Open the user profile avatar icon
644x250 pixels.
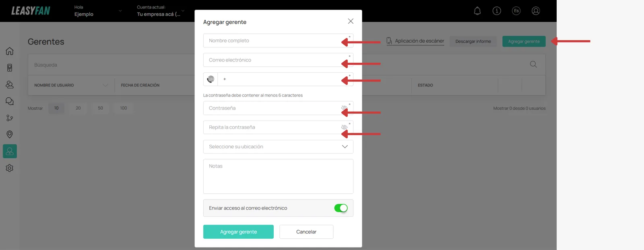pos(536,11)
